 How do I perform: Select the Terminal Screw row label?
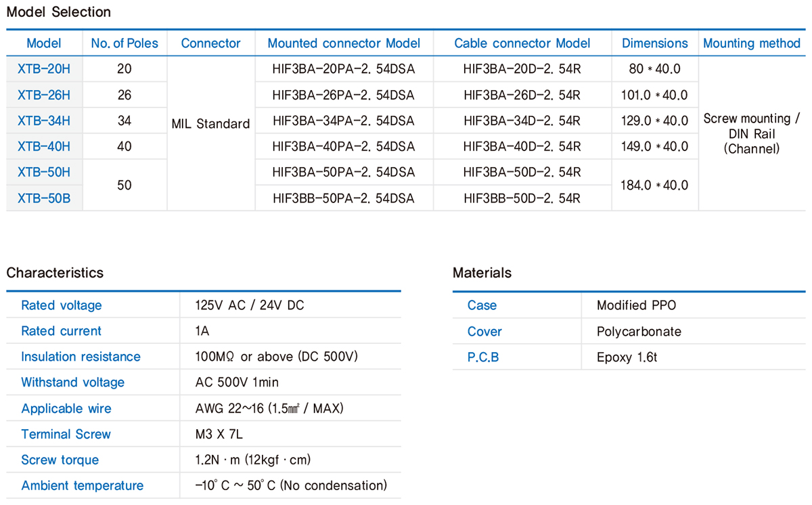tap(66, 434)
